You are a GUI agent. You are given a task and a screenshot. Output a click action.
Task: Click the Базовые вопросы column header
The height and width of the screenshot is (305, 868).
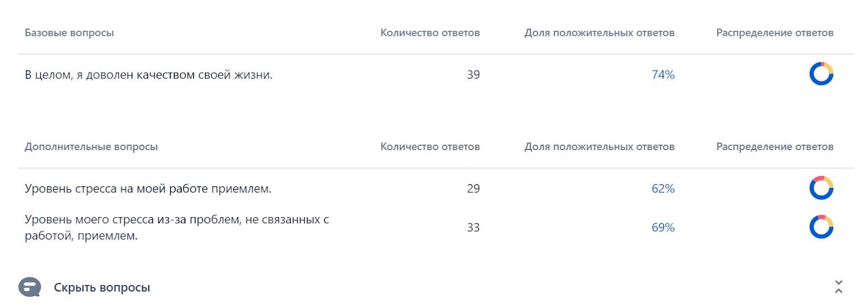[x=69, y=33]
